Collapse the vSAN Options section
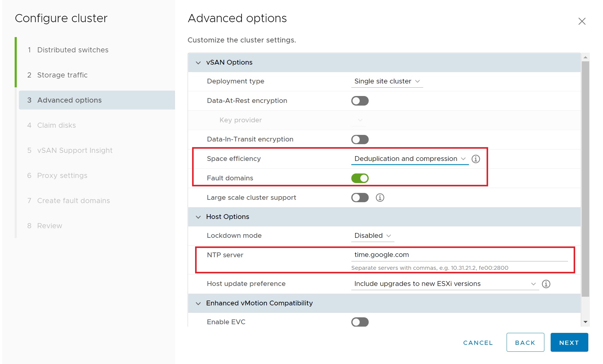Screen dimensions: 603x364 (198, 63)
